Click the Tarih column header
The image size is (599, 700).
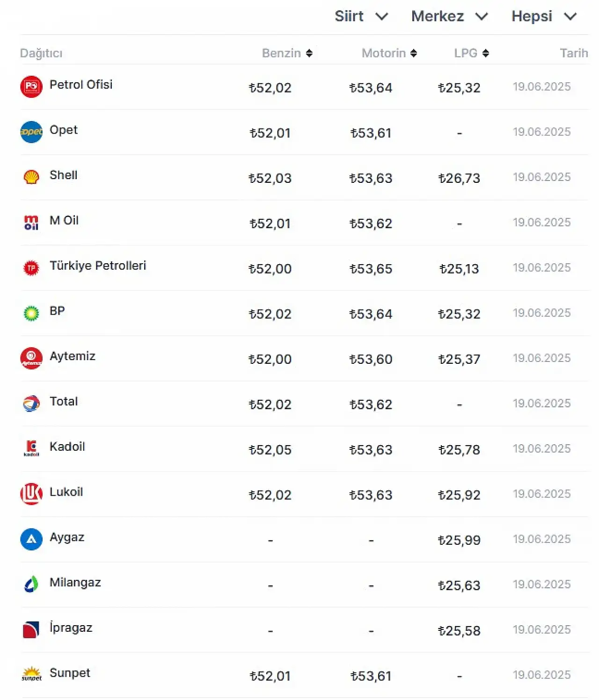(x=574, y=53)
